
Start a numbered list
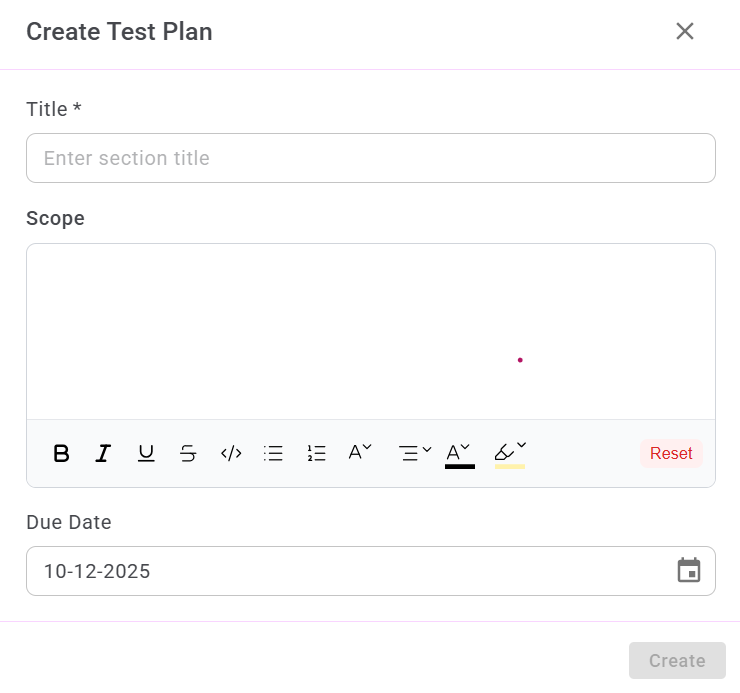317,454
